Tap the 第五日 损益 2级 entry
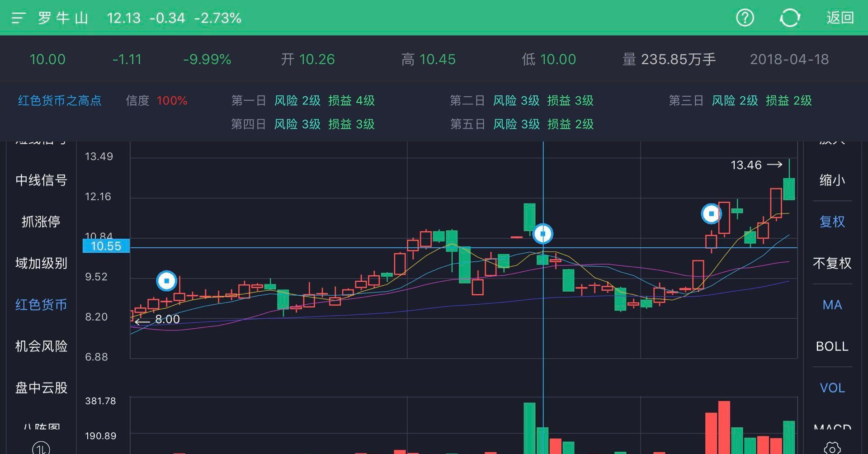The width and height of the screenshot is (868, 454). [571, 124]
